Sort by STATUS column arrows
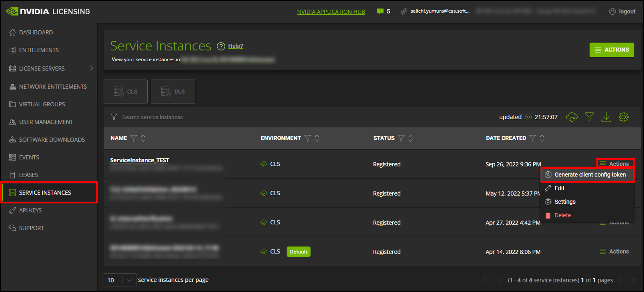Image resolution: width=644 pixels, height=292 pixels. point(411,138)
